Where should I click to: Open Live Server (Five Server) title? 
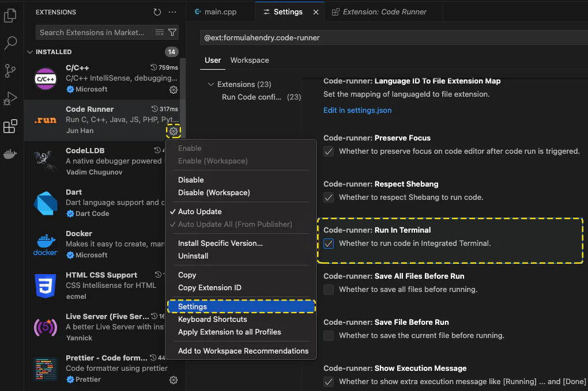[107, 317]
